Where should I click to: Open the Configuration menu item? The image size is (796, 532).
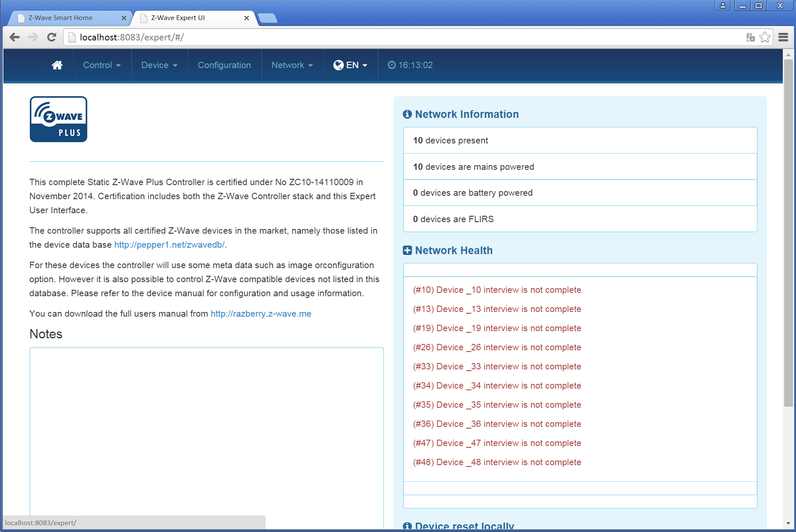224,65
